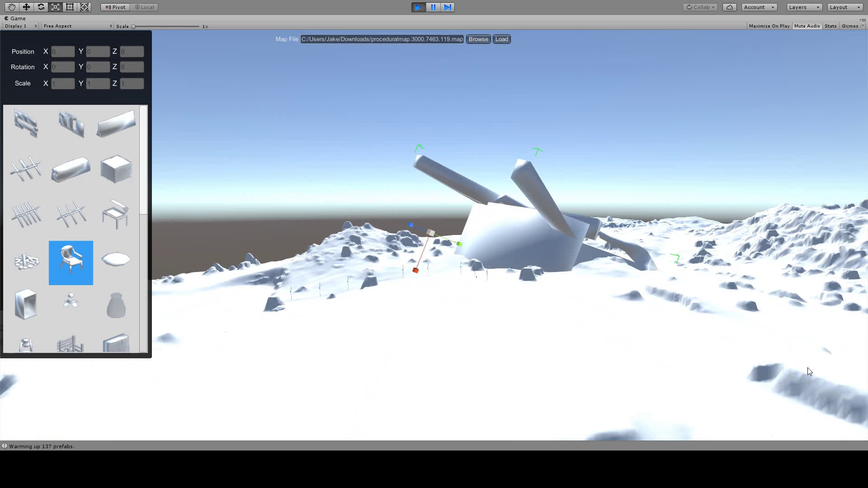Image resolution: width=868 pixels, height=488 pixels.
Task: Toggle Mute Audio
Action: coord(807,26)
